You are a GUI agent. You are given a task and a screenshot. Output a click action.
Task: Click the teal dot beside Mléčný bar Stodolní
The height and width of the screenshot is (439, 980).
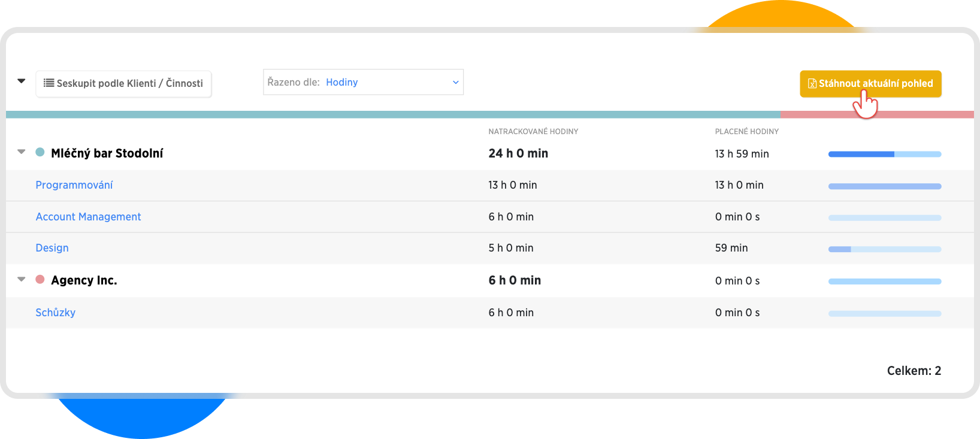click(40, 152)
